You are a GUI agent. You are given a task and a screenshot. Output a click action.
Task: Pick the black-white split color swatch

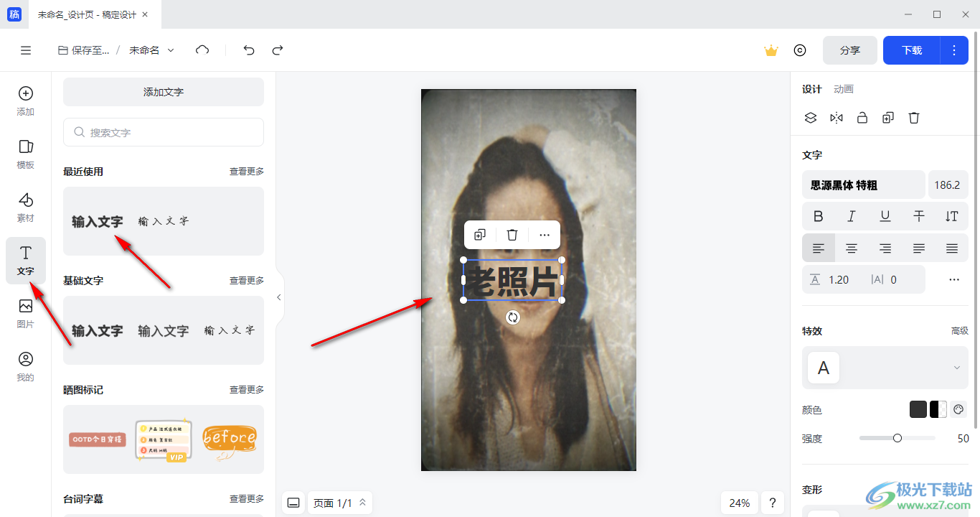coord(938,409)
